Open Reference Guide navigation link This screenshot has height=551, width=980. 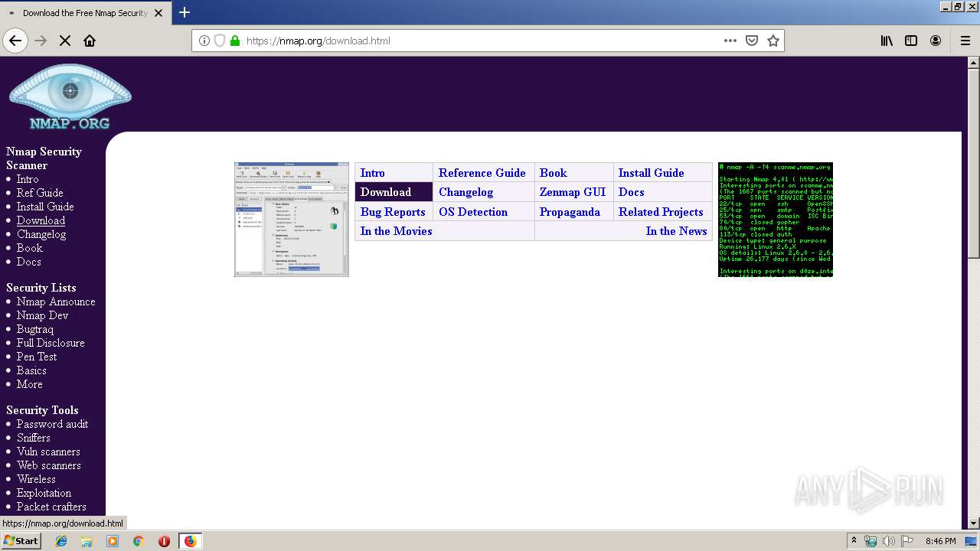click(482, 173)
